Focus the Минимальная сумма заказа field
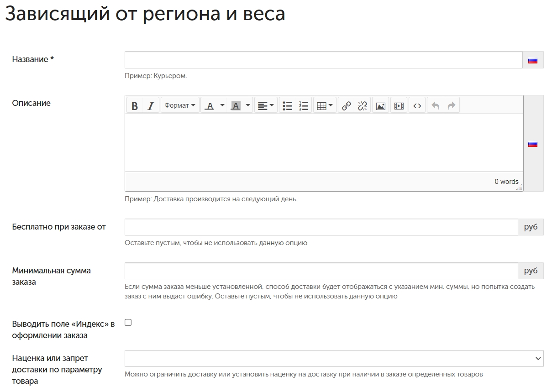Screen dimensions: 552x392 (x=321, y=271)
